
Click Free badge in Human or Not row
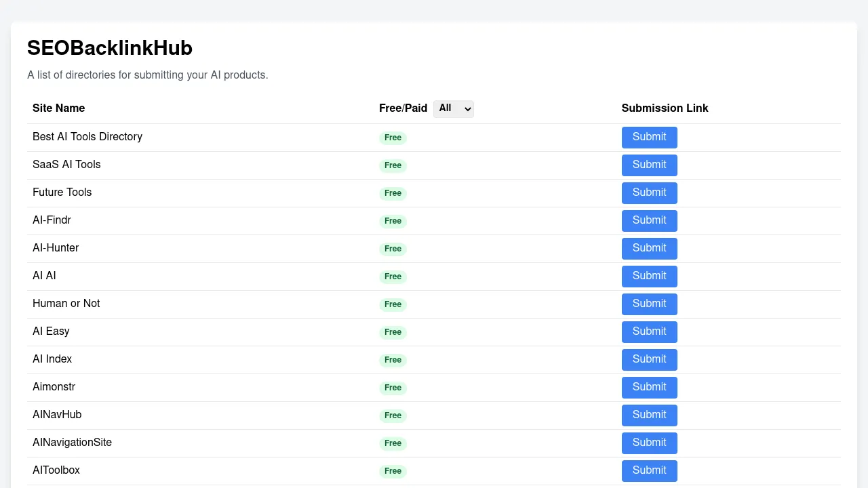click(x=393, y=304)
